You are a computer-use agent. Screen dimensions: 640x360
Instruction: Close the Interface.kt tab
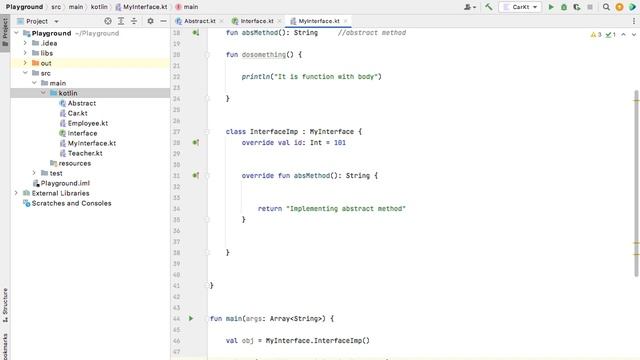pos(280,21)
